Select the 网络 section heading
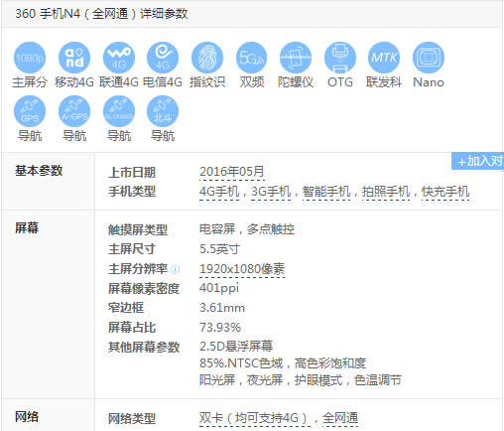Screen dimensions: 504x431 (x=27, y=417)
